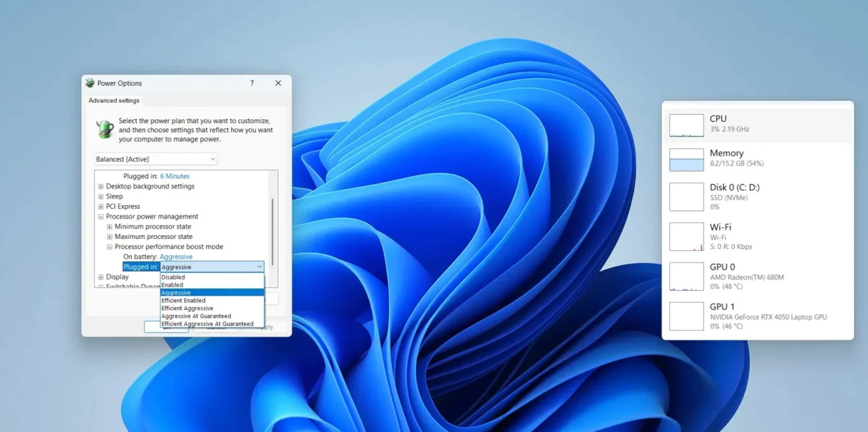The image size is (868, 432).
Task: Click the power plan battery jug icon
Action: coord(105,129)
